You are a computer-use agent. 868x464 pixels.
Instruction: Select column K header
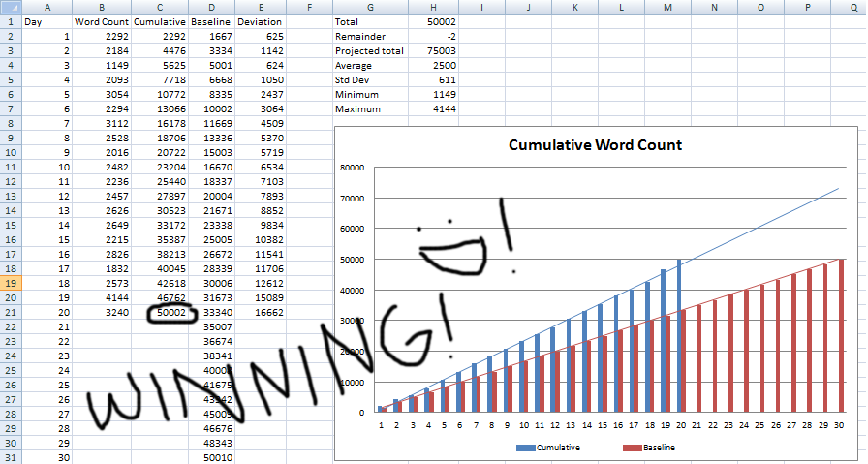coord(574,7)
